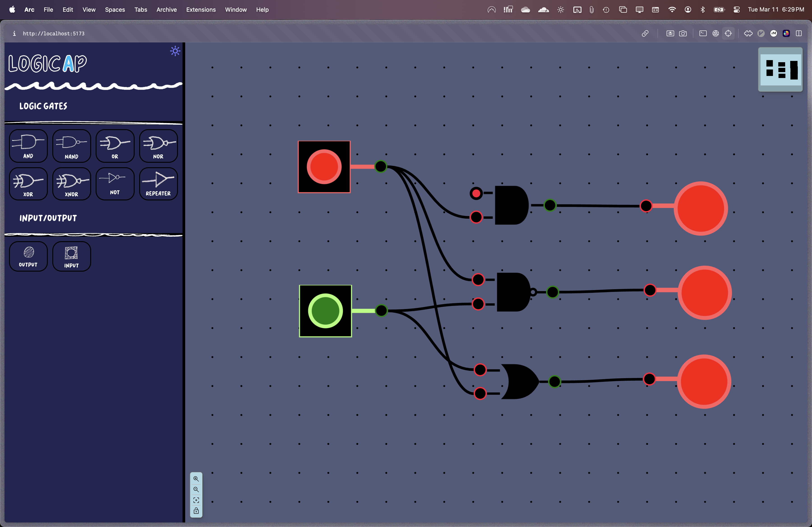Toggle the green input switch off
Viewport: 812px width, 527px height.
coord(325,311)
